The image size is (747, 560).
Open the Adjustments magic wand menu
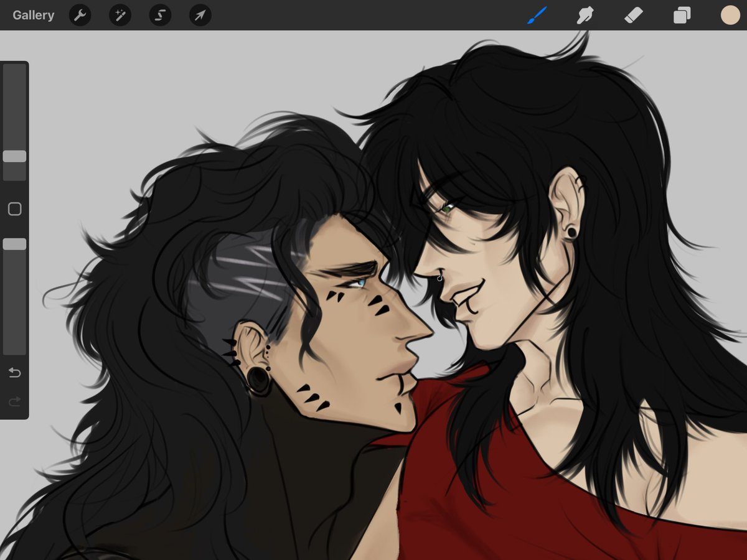pyautogui.click(x=120, y=15)
